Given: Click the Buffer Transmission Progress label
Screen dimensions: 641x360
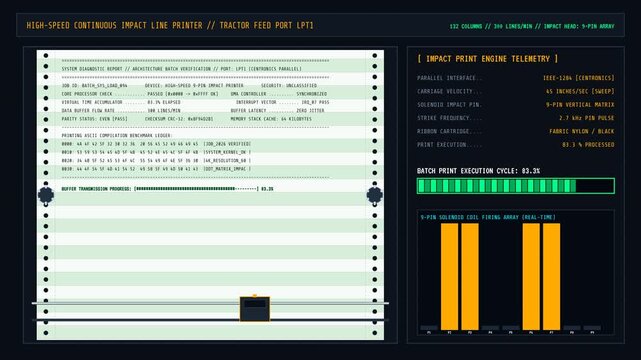Looking at the screenshot, I should pyautogui.click(x=96, y=189).
